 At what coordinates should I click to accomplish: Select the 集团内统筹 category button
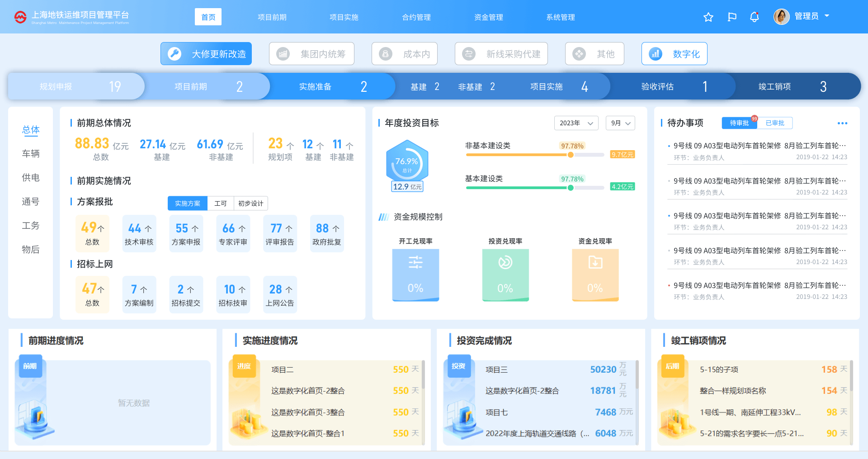coord(311,54)
